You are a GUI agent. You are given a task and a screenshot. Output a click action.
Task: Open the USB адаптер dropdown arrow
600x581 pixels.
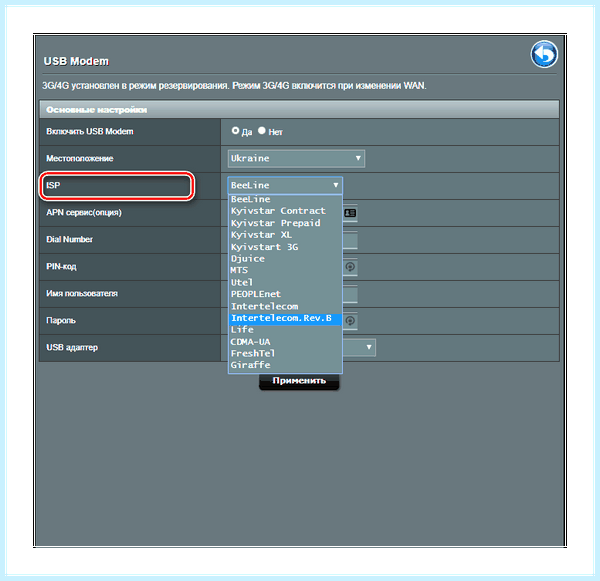pyautogui.click(x=368, y=347)
